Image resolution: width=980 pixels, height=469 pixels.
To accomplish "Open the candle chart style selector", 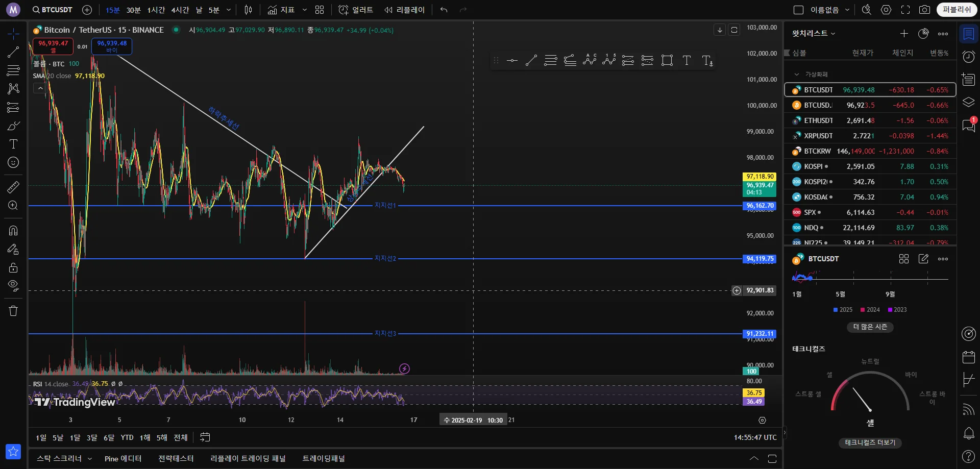I will point(248,10).
